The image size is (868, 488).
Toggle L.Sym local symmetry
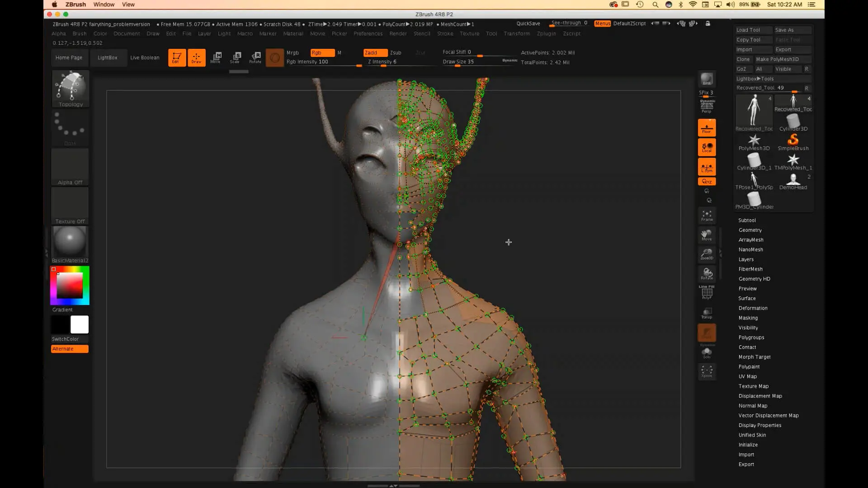707,167
